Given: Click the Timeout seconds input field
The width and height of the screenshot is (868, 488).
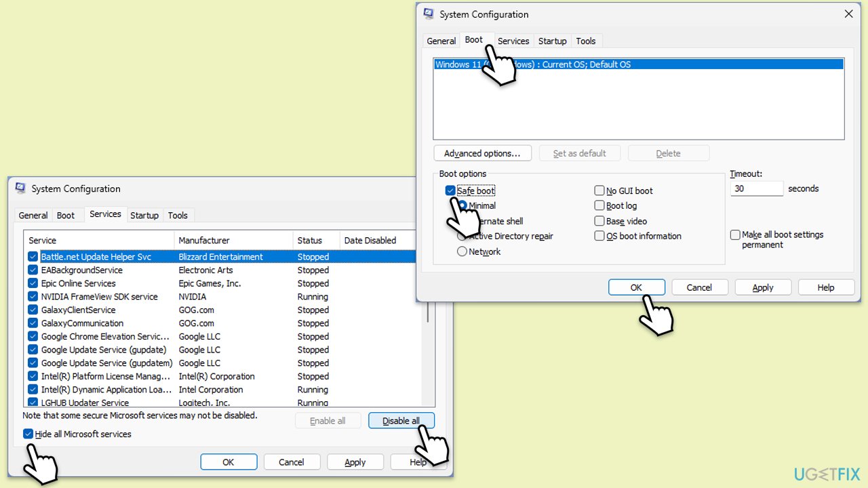Looking at the screenshot, I should pyautogui.click(x=757, y=188).
